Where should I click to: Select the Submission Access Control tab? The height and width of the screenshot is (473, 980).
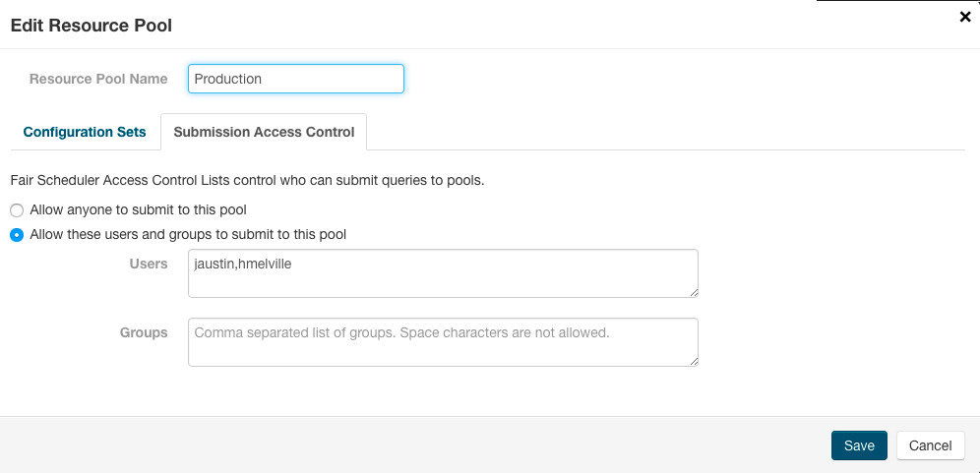pos(264,132)
